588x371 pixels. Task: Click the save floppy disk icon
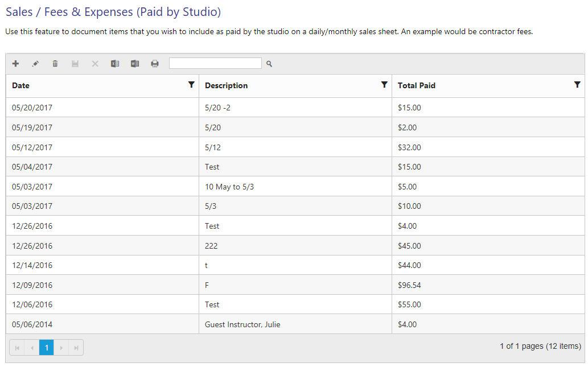point(75,64)
